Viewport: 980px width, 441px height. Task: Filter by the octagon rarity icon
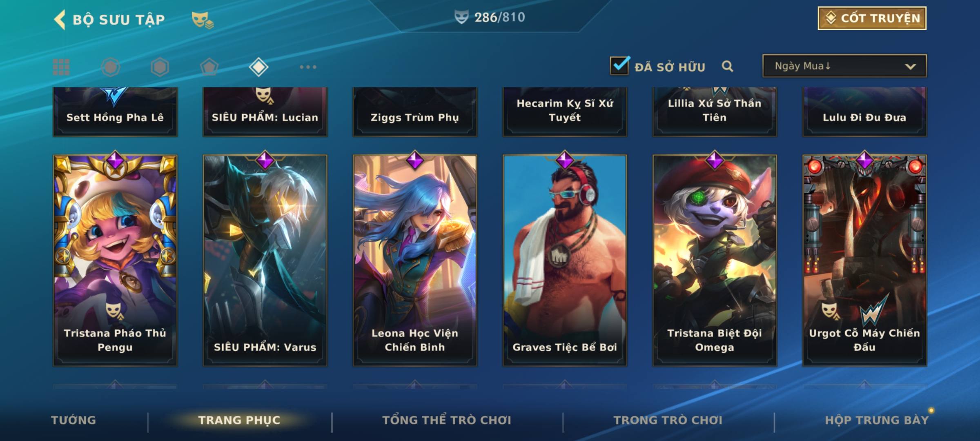tap(111, 67)
